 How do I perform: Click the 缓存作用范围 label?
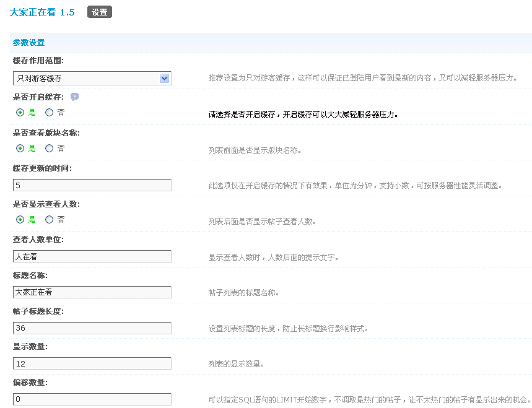click(x=38, y=61)
